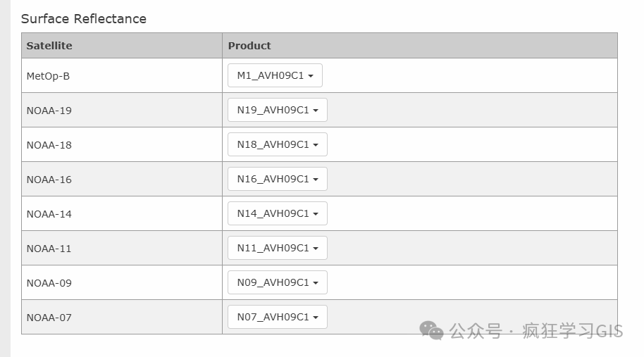Image resolution: width=644 pixels, height=357 pixels.
Task: Click the WeChat logo icon in watermark
Action: pos(431,330)
